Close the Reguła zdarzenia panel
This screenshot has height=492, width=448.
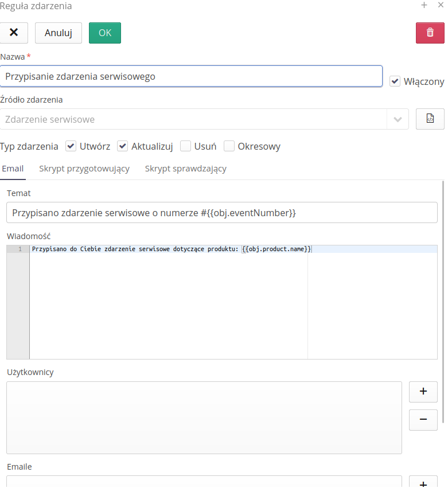coord(440,5)
